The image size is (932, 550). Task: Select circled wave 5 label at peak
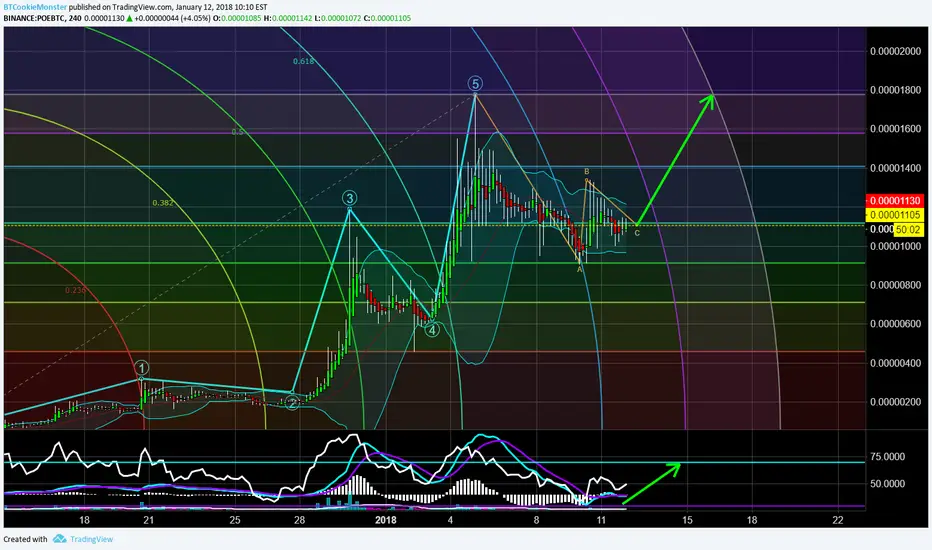click(x=474, y=84)
